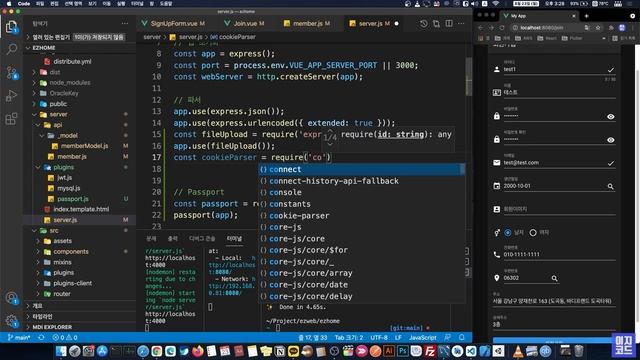Click UTF-8 encoding in status bar
This screenshot has height=360, width=640.
[379, 338]
